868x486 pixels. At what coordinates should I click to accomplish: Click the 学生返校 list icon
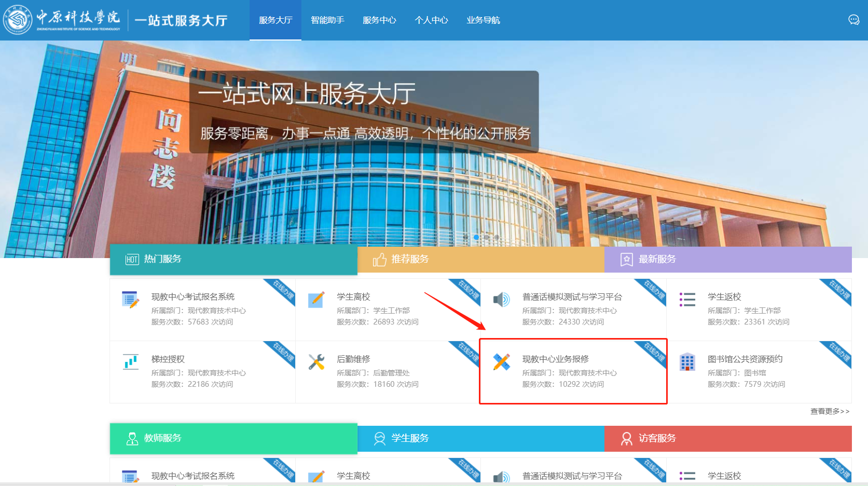point(687,300)
